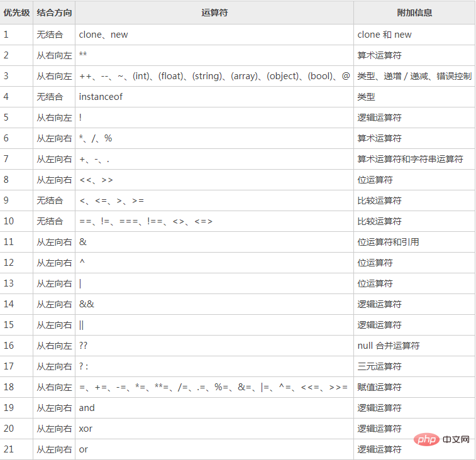
Task: Select '赋值运算符' info cell
Action: [414, 387]
